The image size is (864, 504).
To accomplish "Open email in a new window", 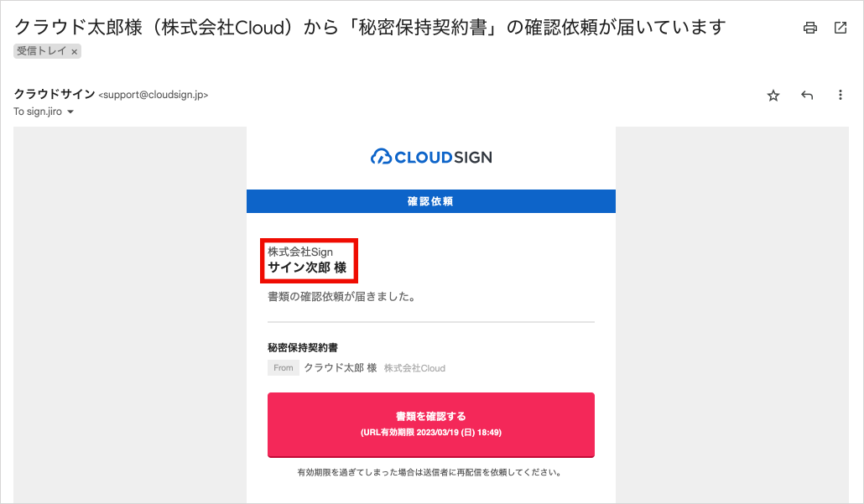I will 841,28.
